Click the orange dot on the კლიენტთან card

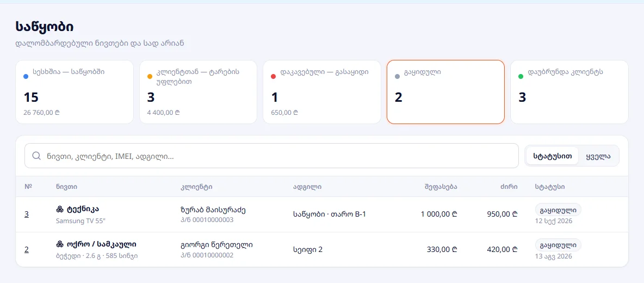point(150,76)
